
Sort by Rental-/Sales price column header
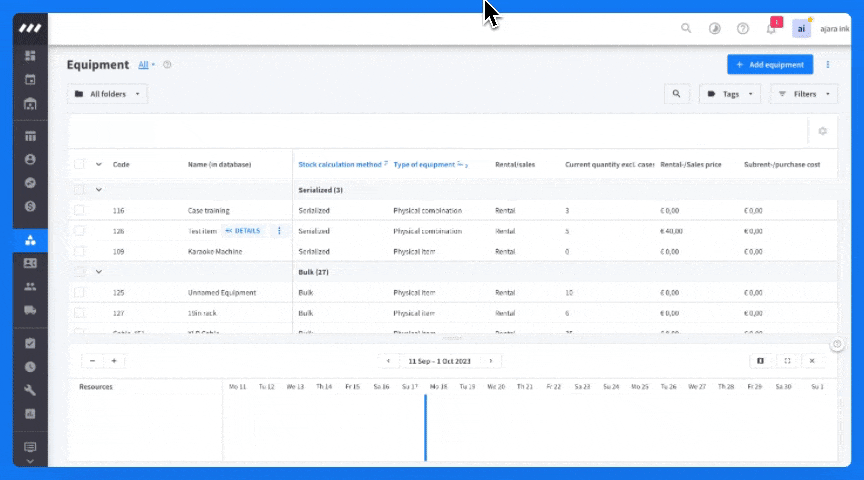pos(690,164)
